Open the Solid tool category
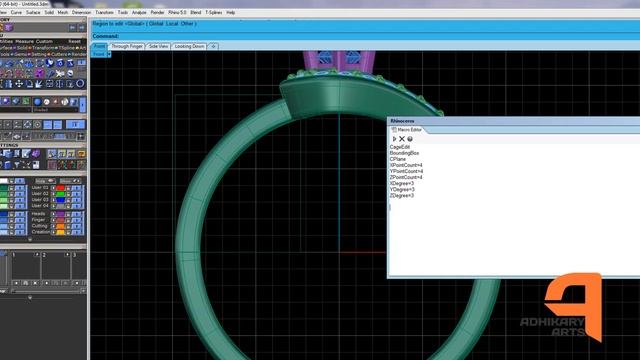This screenshot has height=360, width=640. [22, 48]
